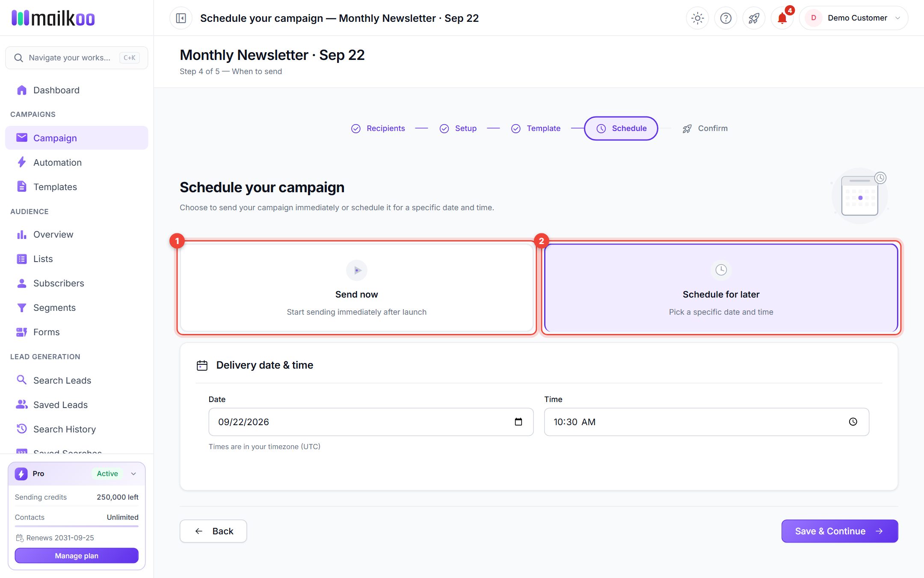
Task: Click the Search History clock icon
Action: click(x=21, y=429)
